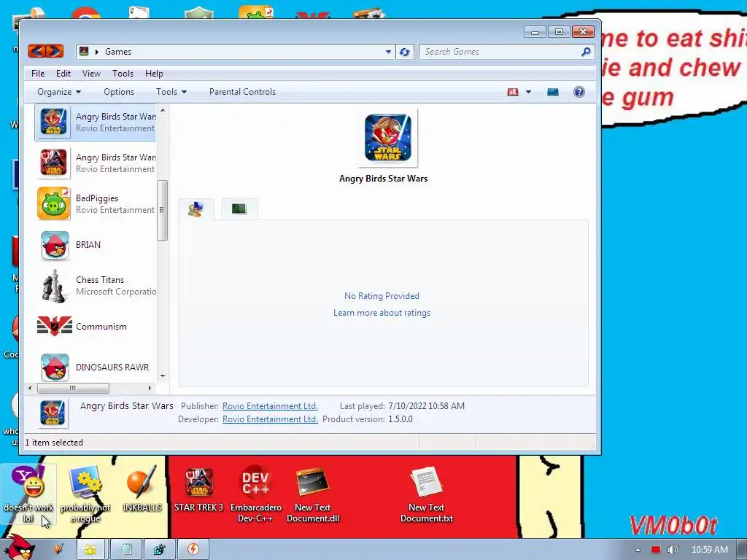Open the Edit menu
The width and height of the screenshot is (747, 560).
point(63,74)
